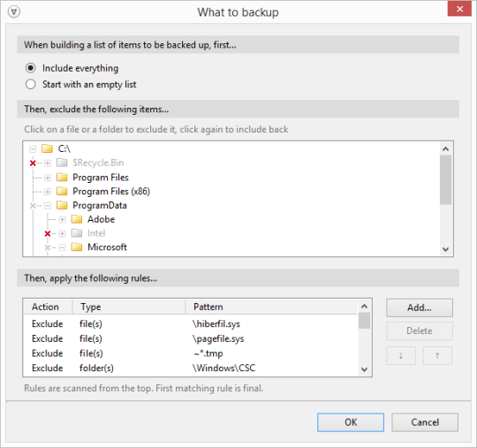Close the What to backup dialog
Image resolution: width=477 pixels, height=448 pixels.
coord(459,9)
